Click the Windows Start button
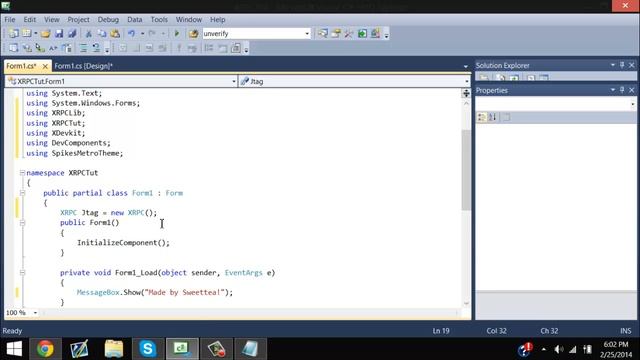This screenshot has width=640, height=360. [14, 349]
